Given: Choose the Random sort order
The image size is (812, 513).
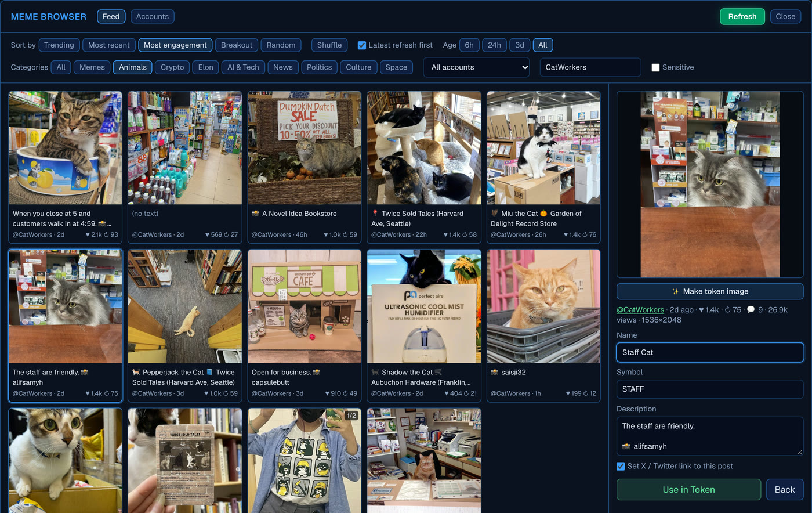Looking at the screenshot, I should pos(281,45).
